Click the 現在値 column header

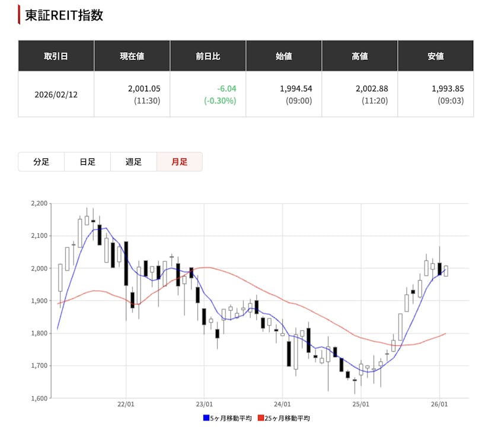132,56
